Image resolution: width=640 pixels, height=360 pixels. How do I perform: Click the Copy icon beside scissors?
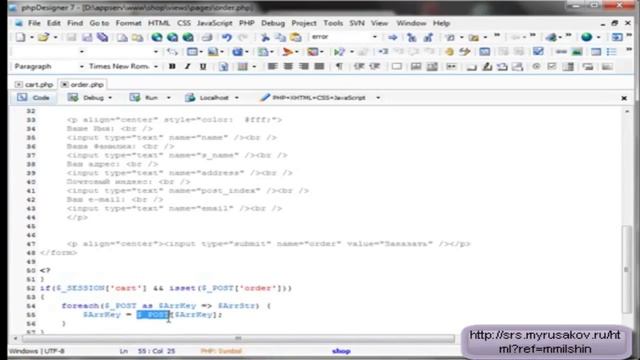280,38
